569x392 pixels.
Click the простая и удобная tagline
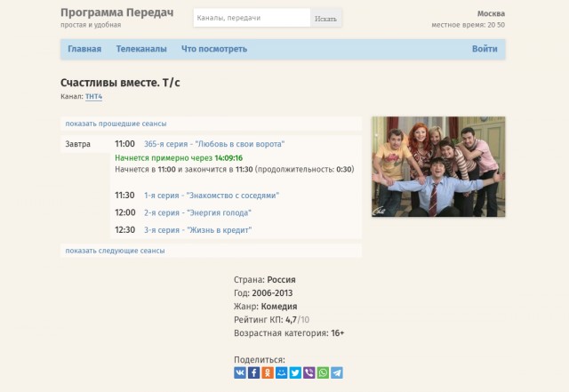pyautogui.click(x=91, y=25)
